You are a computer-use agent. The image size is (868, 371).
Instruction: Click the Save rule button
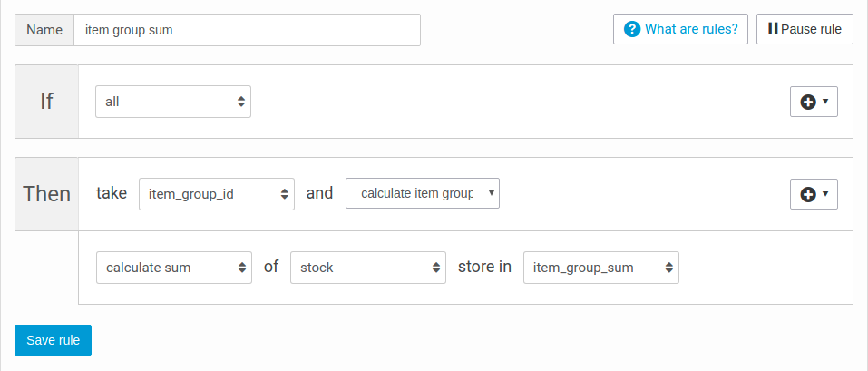[x=54, y=340]
